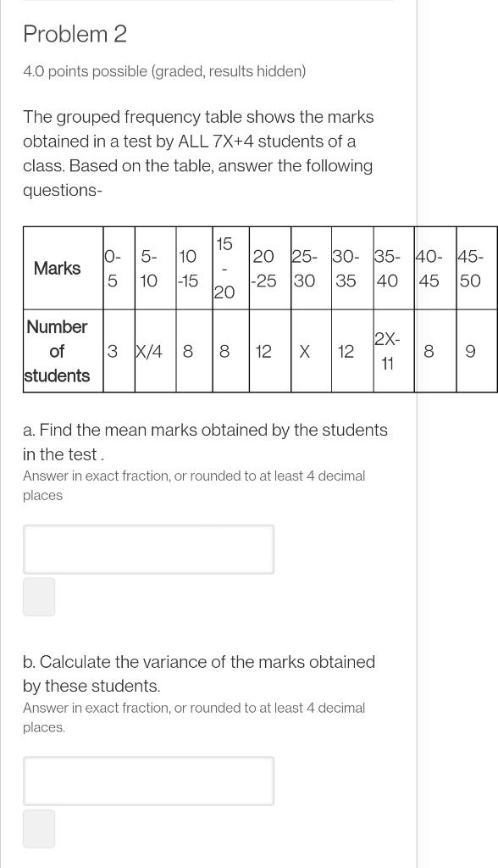
Task: Click the '45-50' marks column header
Action: coord(472,269)
